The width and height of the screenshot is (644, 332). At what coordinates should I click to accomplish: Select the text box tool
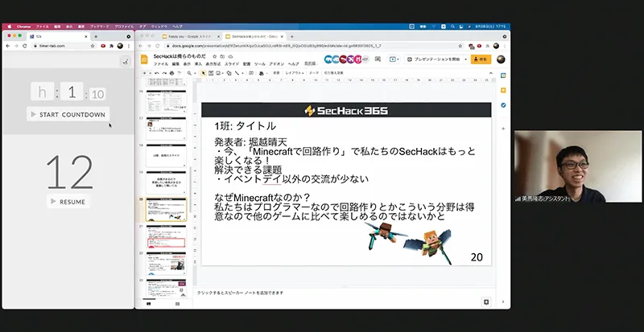point(211,73)
